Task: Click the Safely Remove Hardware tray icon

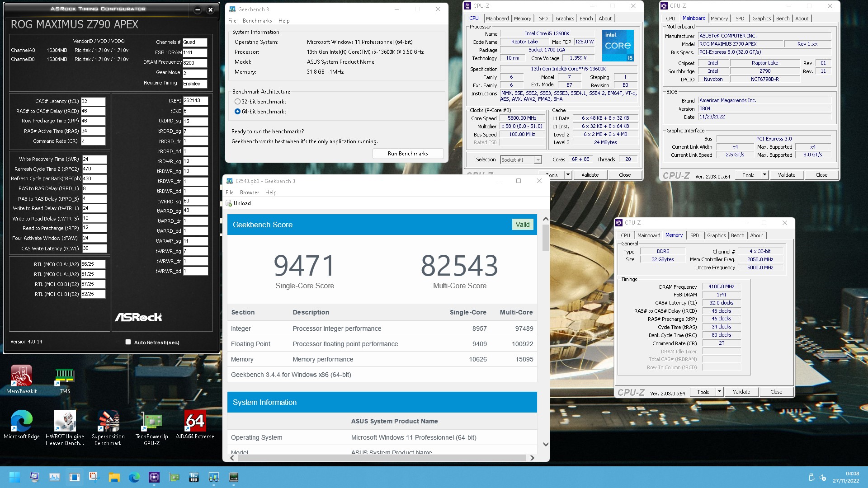Action: pyautogui.click(x=811, y=477)
